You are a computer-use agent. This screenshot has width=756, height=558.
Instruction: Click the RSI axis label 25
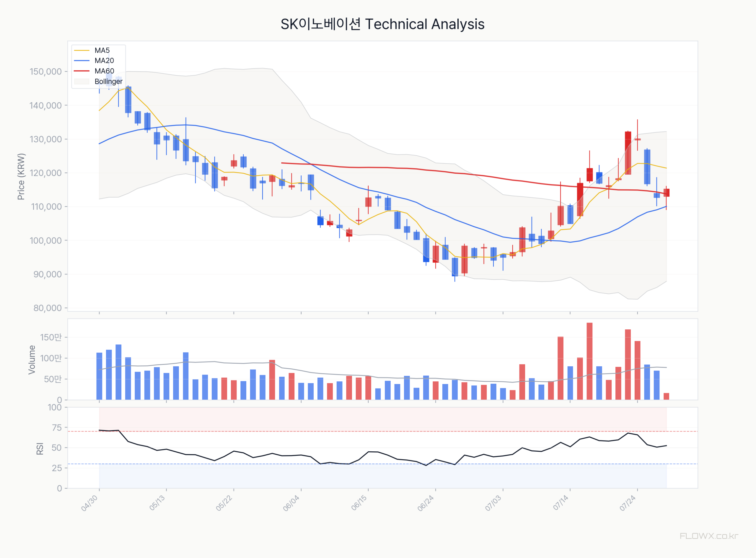57,468
